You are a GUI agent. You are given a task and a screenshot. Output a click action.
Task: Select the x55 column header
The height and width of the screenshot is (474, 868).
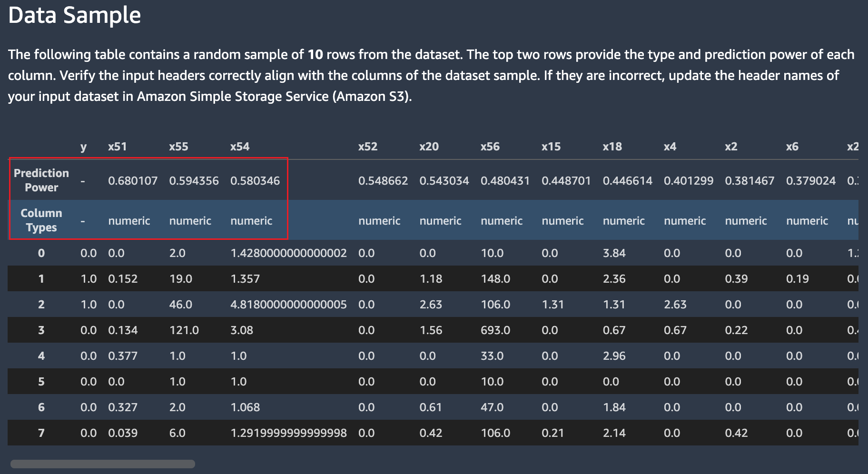(x=178, y=147)
